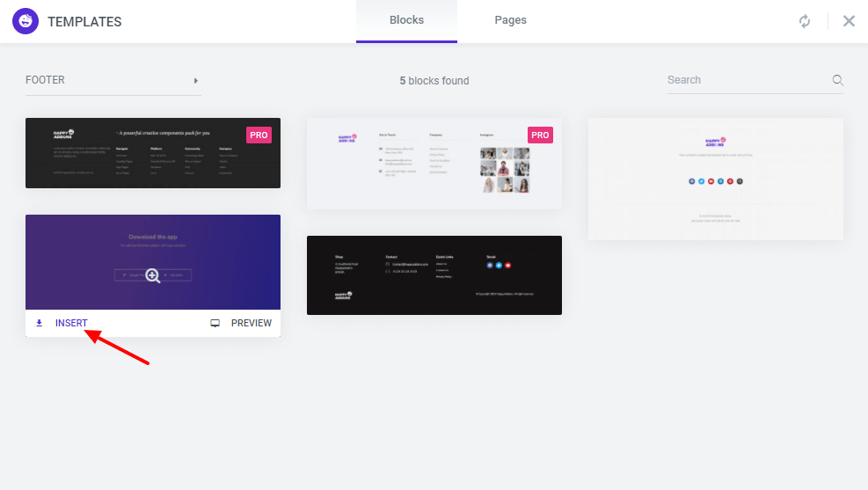
Task: Click the Happy Addons logo icon
Action: [26, 21]
